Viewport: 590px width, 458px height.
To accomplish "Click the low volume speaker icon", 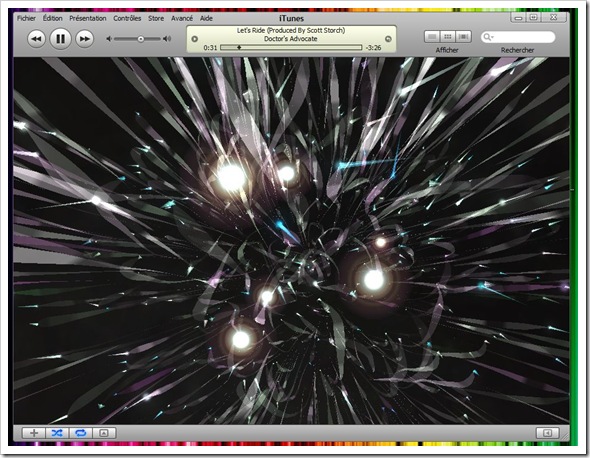I will [109, 39].
